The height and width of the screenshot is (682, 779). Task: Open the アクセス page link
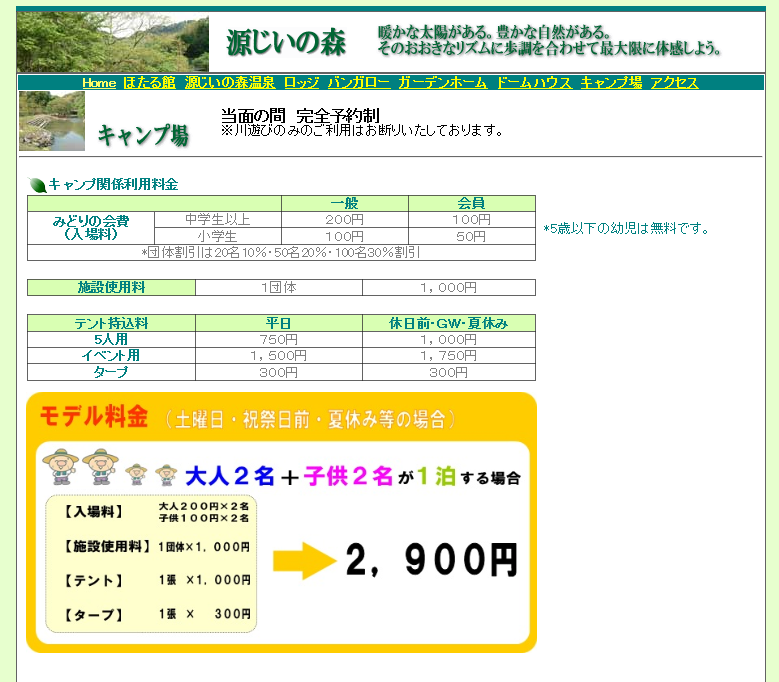[x=674, y=83]
